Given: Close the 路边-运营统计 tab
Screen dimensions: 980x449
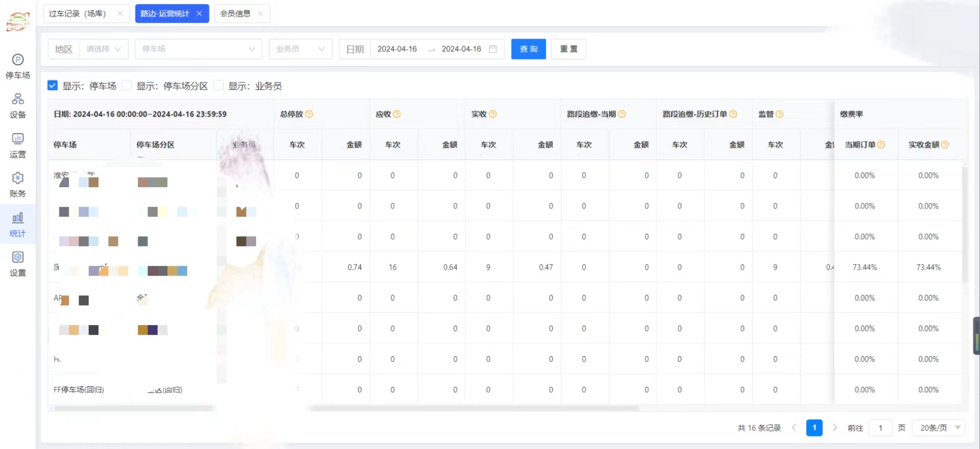Looking at the screenshot, I should [199, 14].
